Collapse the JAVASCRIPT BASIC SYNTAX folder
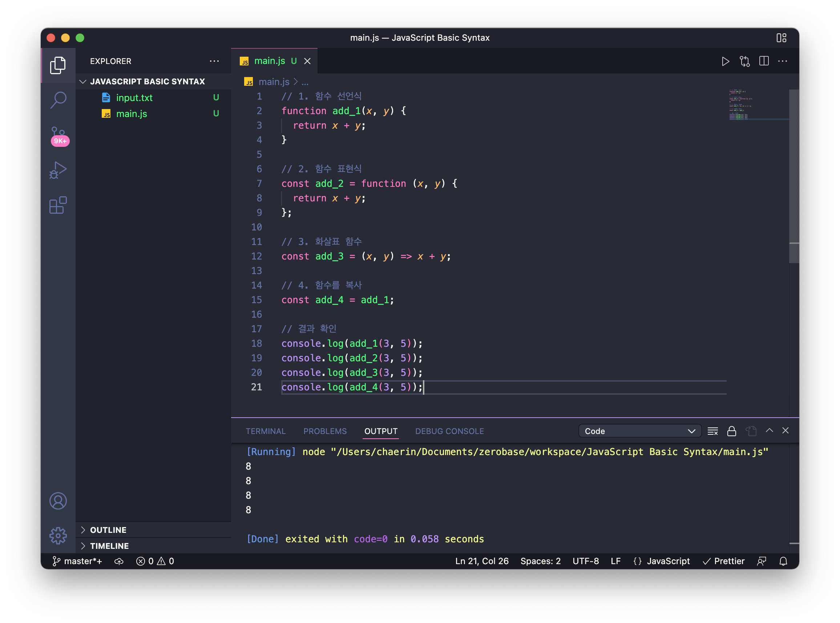Viewport: 840px width, 623px height. tap(147, 81)
